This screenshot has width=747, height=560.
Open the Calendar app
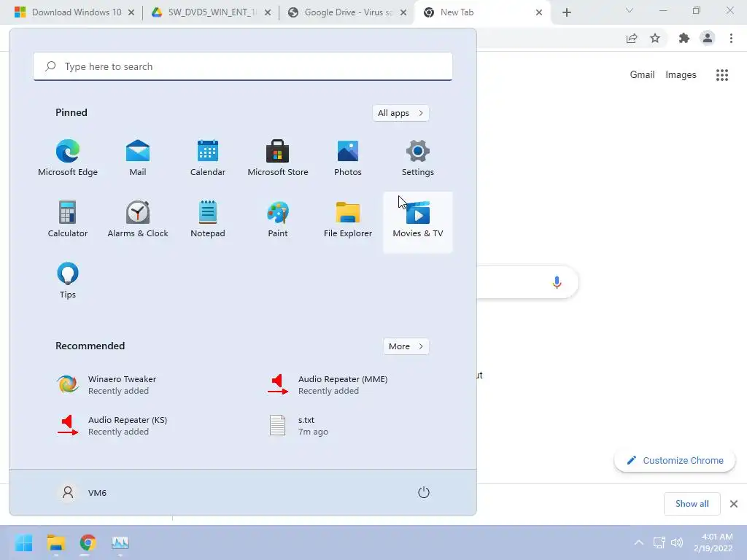coord(208,158)
